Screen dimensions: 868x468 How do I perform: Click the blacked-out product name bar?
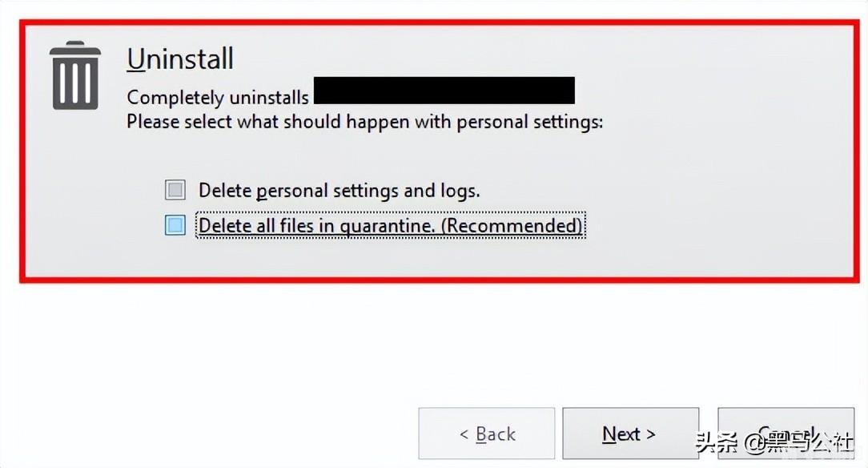[444, 90]
